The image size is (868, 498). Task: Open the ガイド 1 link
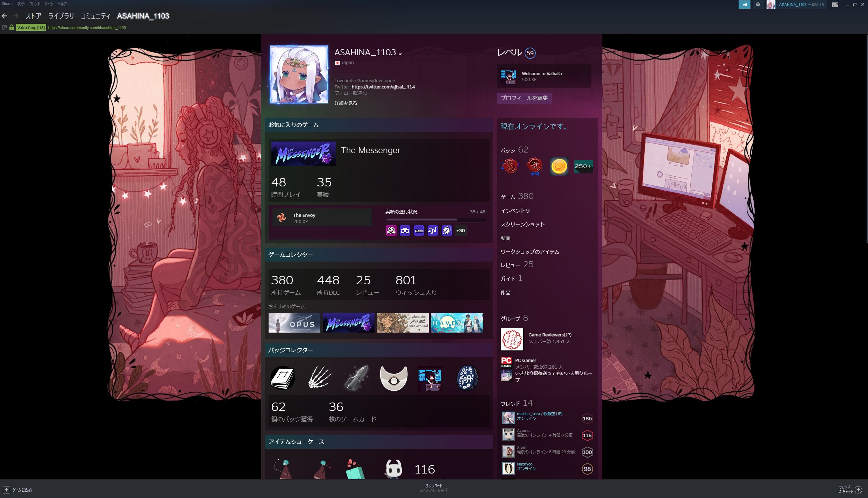511,278
